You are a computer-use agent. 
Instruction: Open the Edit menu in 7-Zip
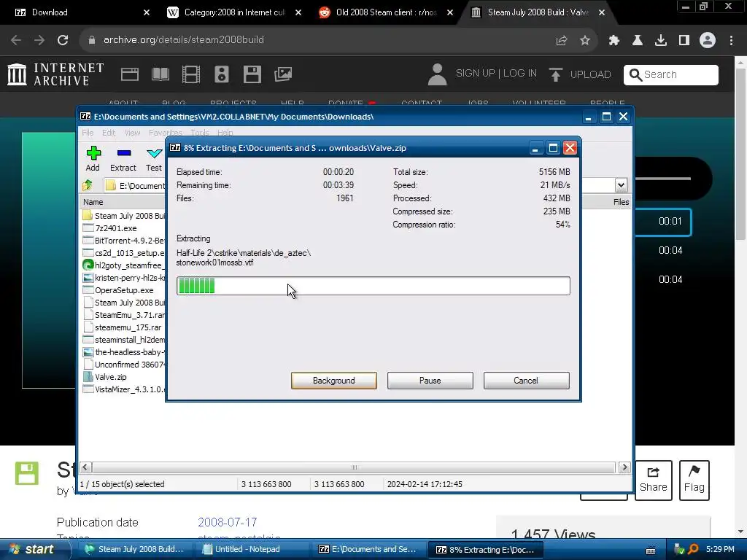point(109,133)
